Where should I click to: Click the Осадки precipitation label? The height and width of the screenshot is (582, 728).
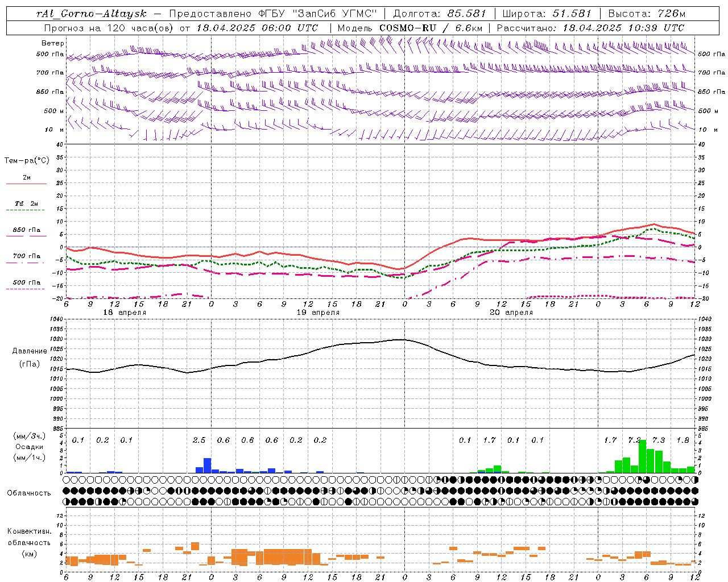tap(30, 447)
